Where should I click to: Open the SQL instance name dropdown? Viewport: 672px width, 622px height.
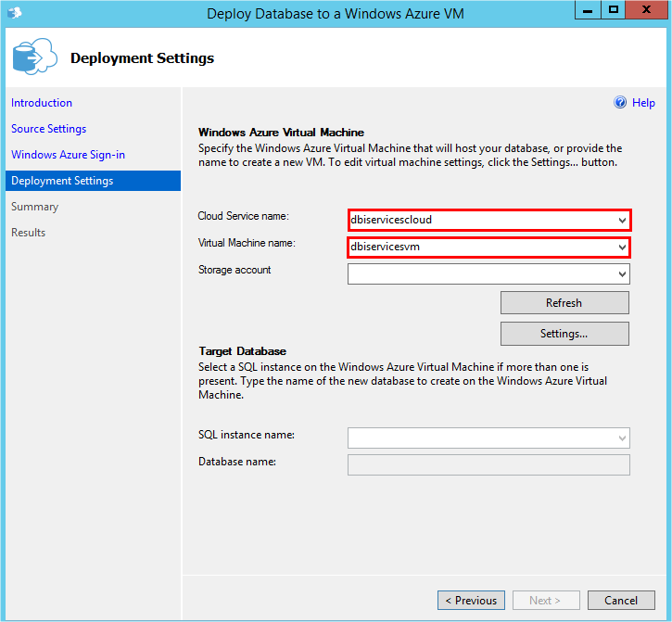point(488,438)
